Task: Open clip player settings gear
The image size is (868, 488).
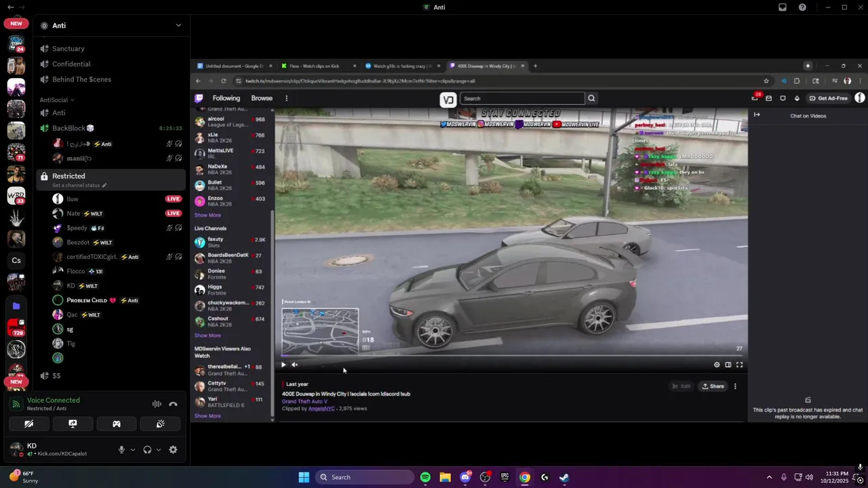Action: [717, 365]
